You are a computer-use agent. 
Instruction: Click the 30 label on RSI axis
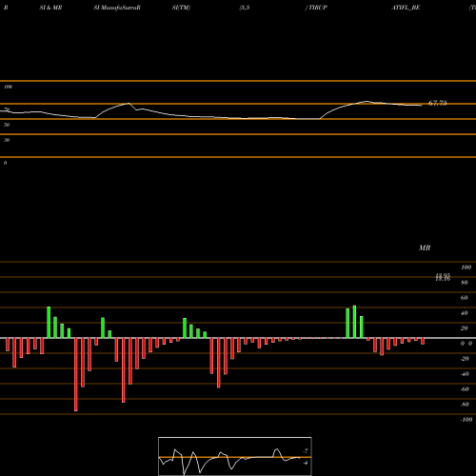tap(7, 140)
